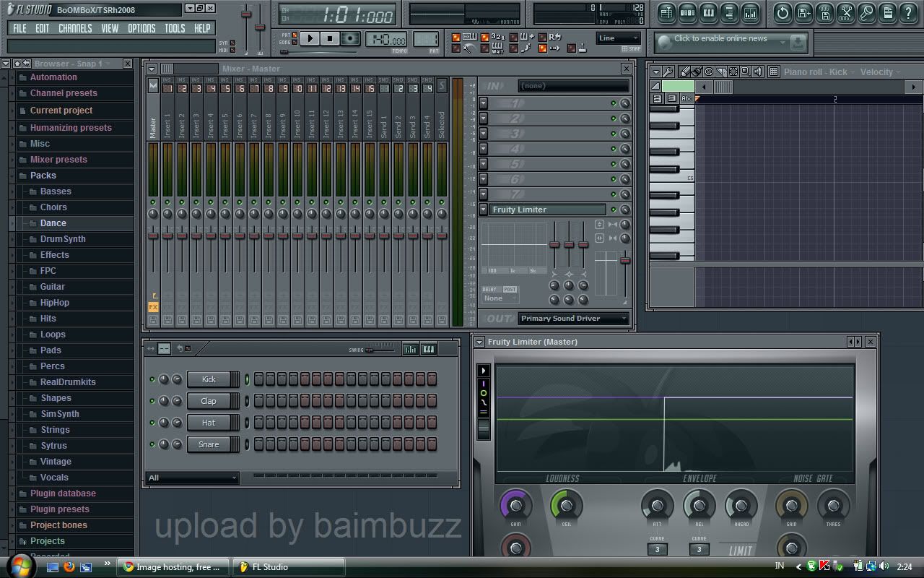The height and width of the screenshot is (578, 924).
Task: Show the mixer using the top toolbar icon
Action: pyautogui.click(x=750, y=13)
